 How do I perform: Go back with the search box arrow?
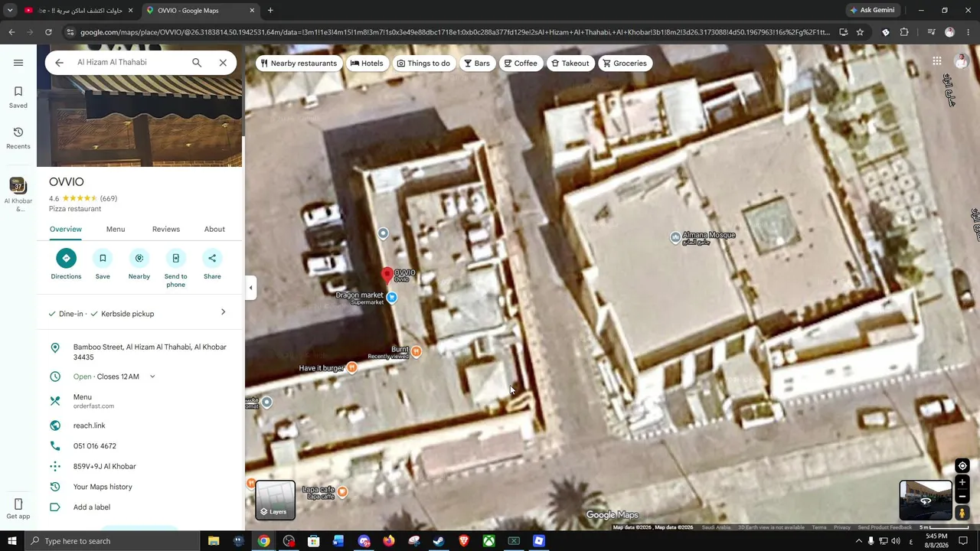59,63
